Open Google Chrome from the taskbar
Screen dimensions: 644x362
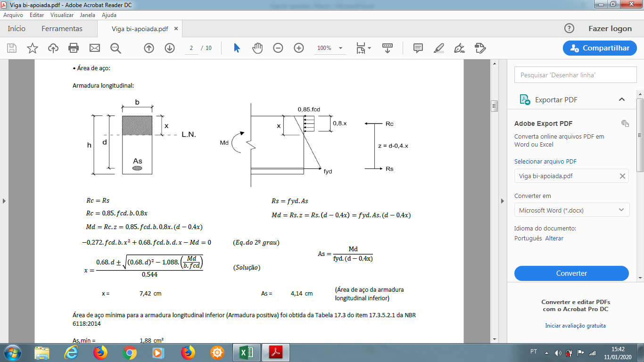click(130, 353)
